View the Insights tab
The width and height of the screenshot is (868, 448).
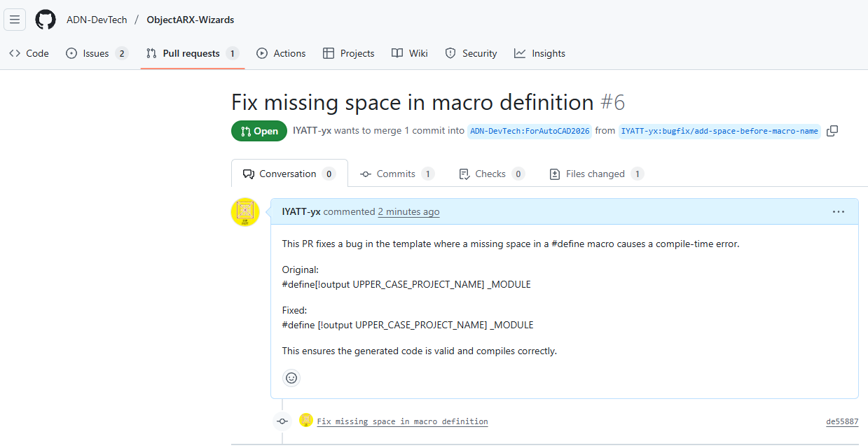pyautogui.click(x=539, y=53)
